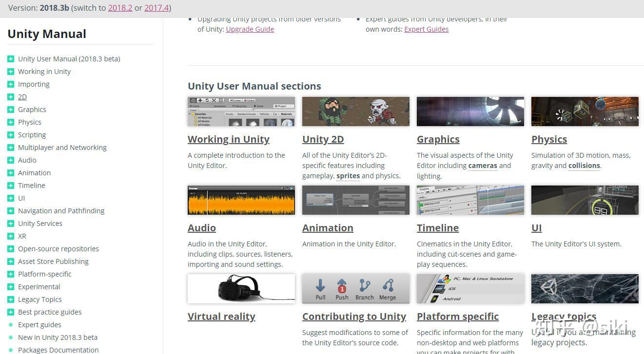Open the Virtual reality section link

pyautogui.click(x=222, y=317)
